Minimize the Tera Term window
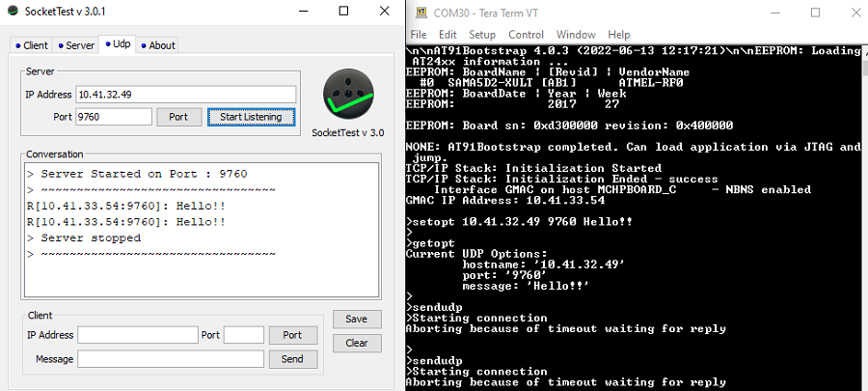 [x=775, y=13]
